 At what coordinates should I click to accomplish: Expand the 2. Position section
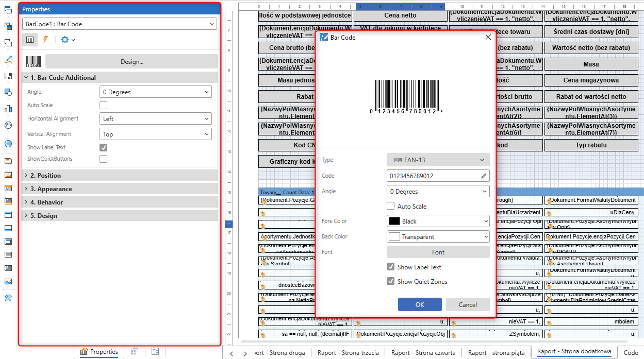coord(120,175)
